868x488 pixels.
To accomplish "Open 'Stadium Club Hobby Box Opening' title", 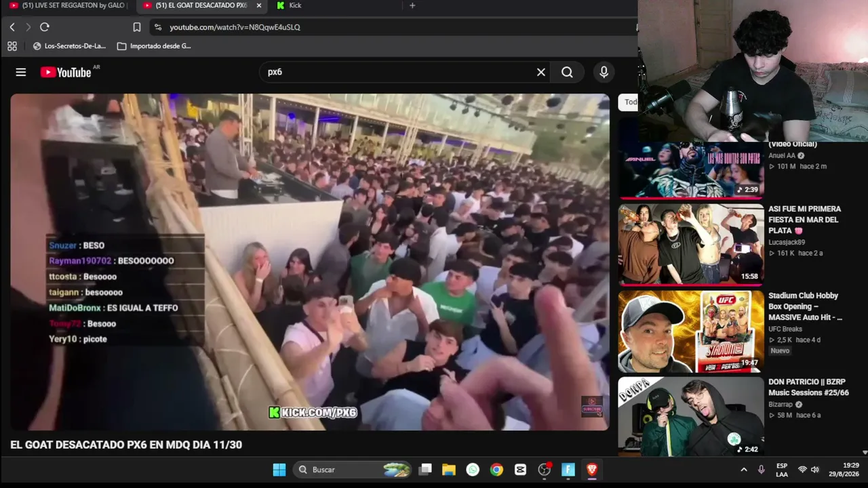I will coord(805,306).
